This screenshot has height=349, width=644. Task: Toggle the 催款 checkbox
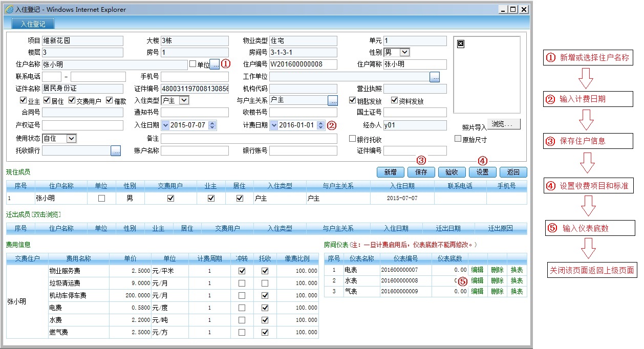coord(109,100)
